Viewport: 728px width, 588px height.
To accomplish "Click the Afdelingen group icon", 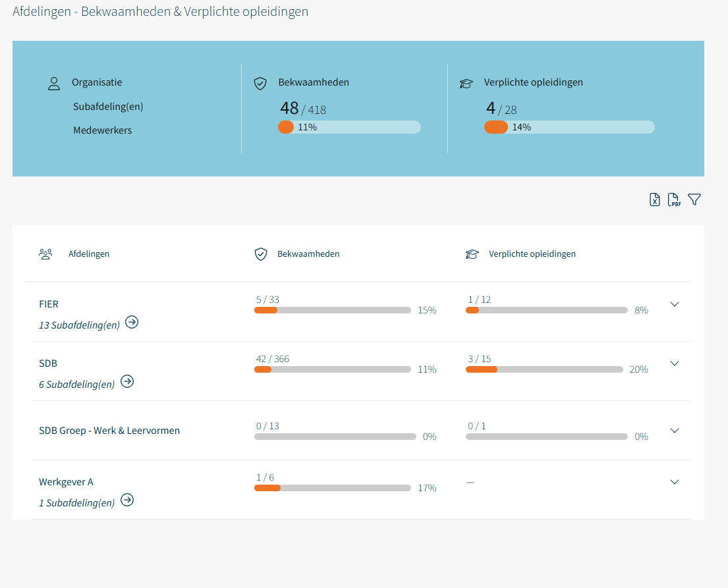I will pyautogui.click(x=45, y=254).
